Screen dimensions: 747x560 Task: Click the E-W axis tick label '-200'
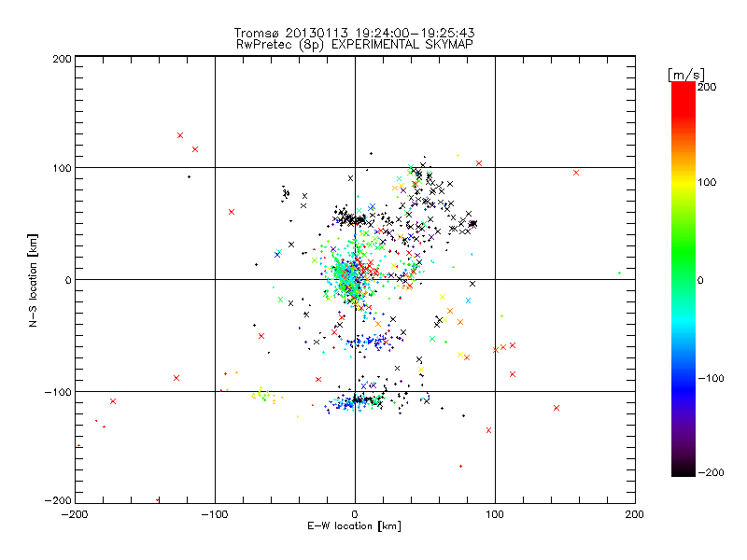point(75,514)
